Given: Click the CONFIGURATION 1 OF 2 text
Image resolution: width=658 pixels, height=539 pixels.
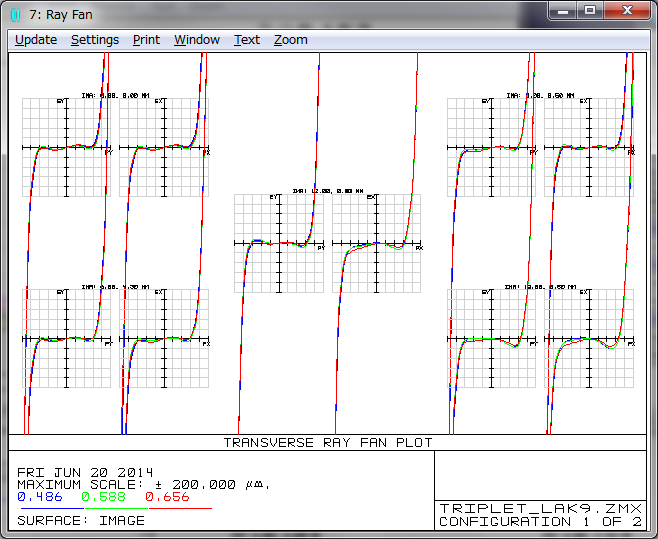Looking at the screenshot, I should pyautogui.click(x=540, y=522).
